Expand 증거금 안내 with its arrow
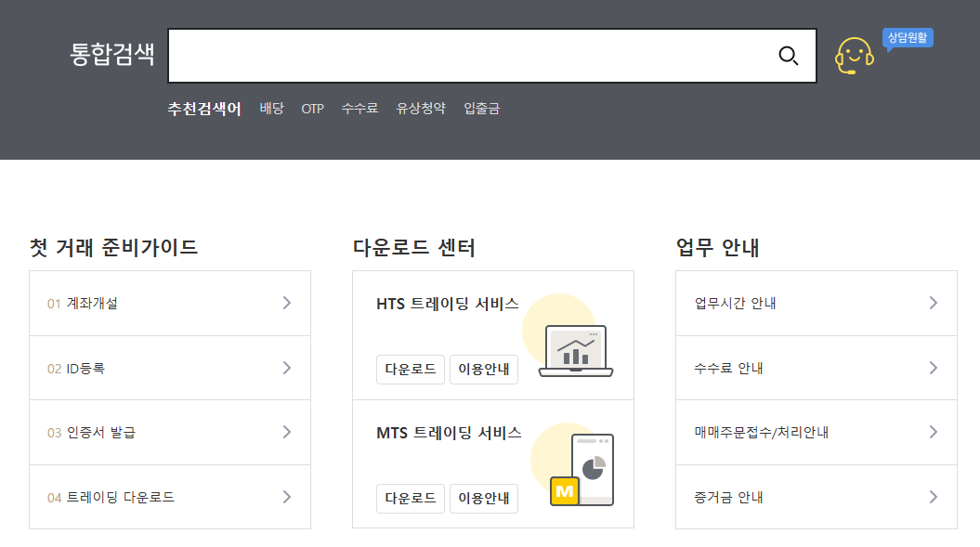Screen dimensions: 980x547 [x=933, y=497]
